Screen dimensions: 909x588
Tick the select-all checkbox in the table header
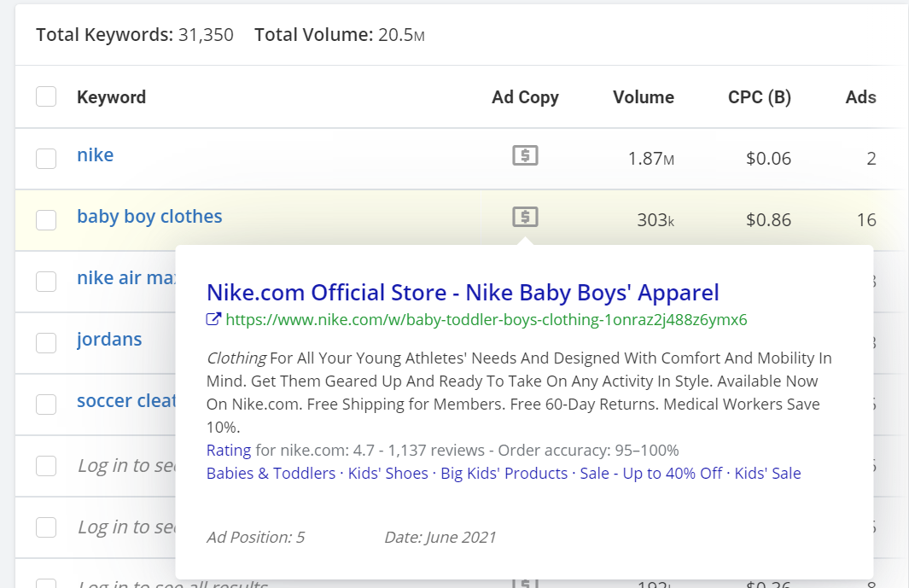coord(46,96)
